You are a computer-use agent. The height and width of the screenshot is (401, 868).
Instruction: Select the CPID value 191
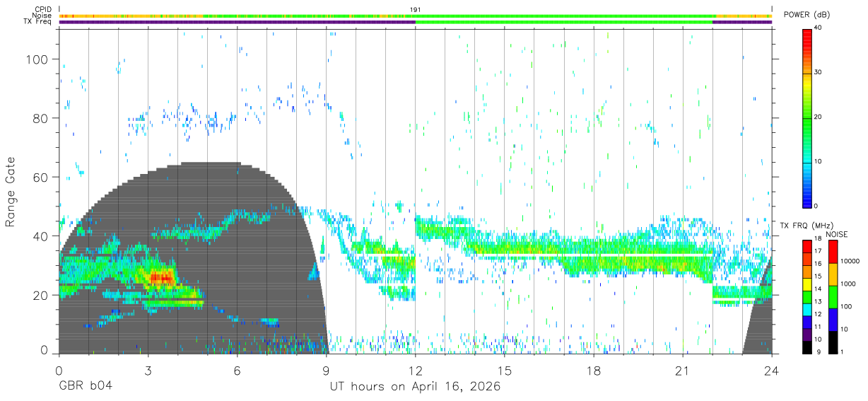(416, 9)
